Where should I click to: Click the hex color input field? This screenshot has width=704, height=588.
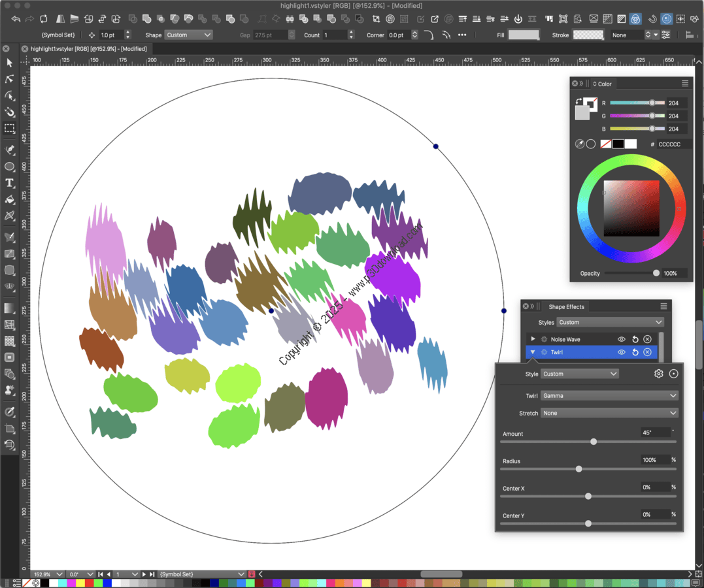(673, 144)
